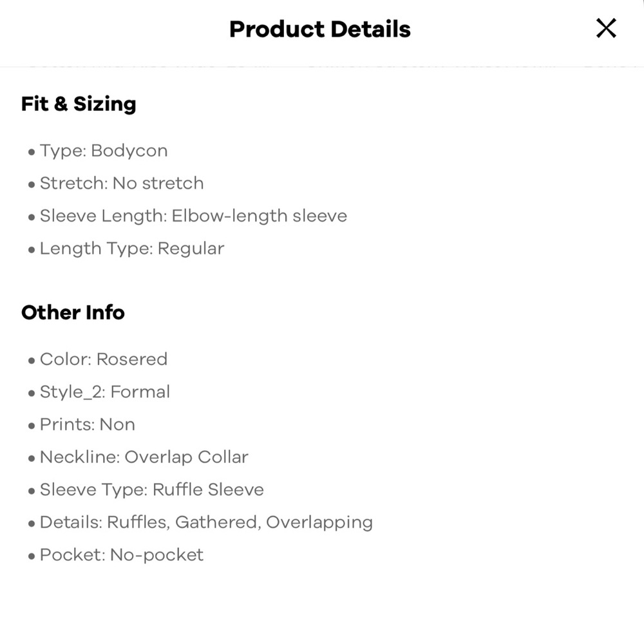Select the Stretch: No stretch text
This screenshot has width=644, height=644.
[x=122, y=183]
